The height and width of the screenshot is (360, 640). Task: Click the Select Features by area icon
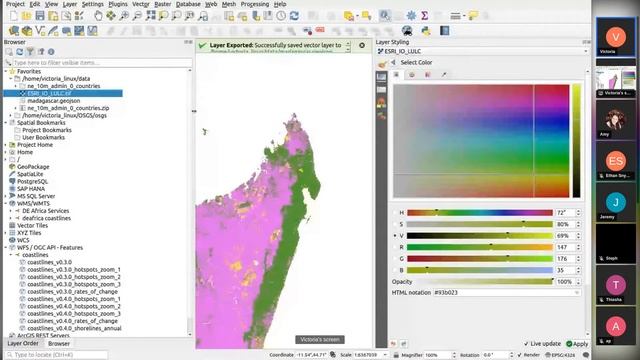tap(349, 16)
